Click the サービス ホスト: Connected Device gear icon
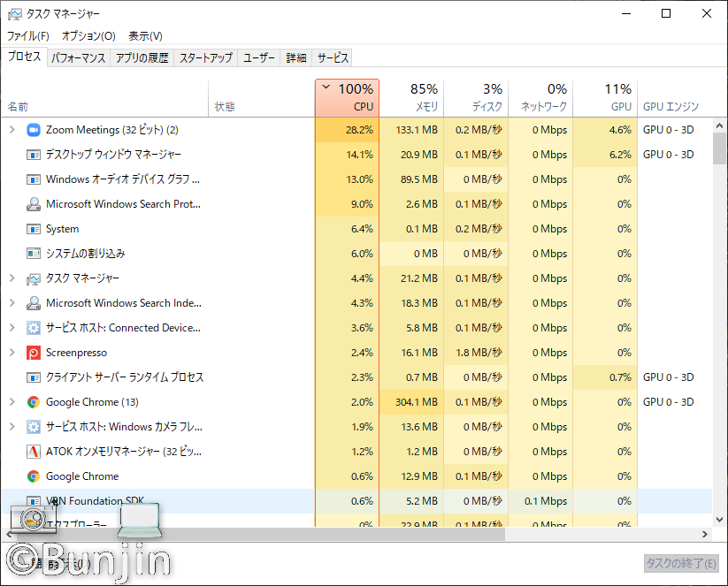This screenshot has height=586, width=728. (x=33, y=328)
